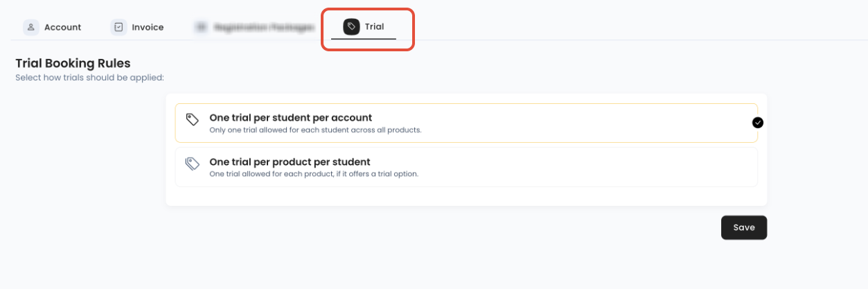Click single tag icon for per-account trial
868x289 pixels.
coord(193,119)
